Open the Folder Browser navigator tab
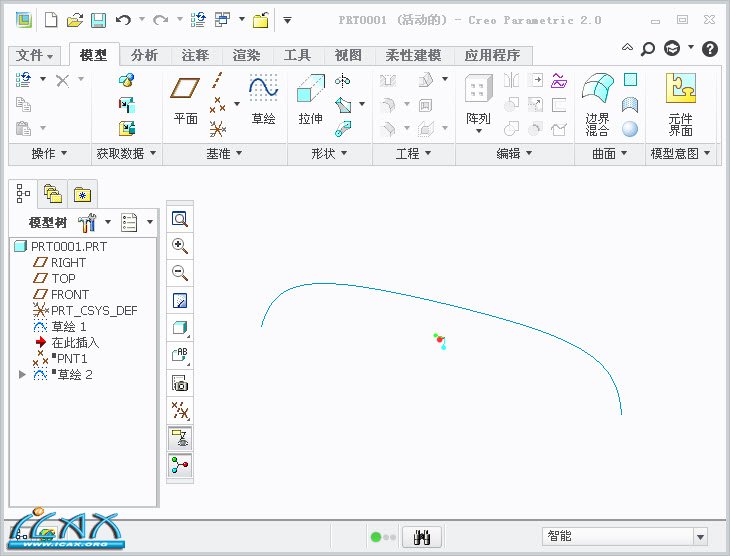Image resolution: width=730 pixels, height=556 pixels. coord(51,193)
